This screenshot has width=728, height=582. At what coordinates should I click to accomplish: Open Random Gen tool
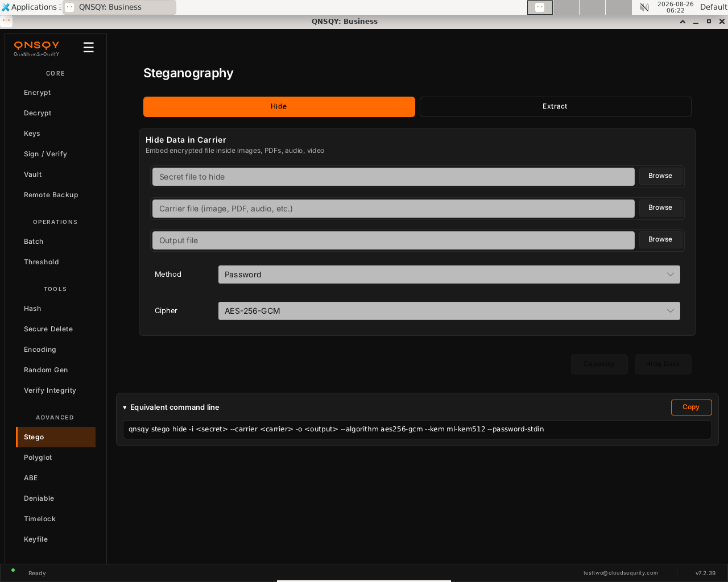coord(55,370)
